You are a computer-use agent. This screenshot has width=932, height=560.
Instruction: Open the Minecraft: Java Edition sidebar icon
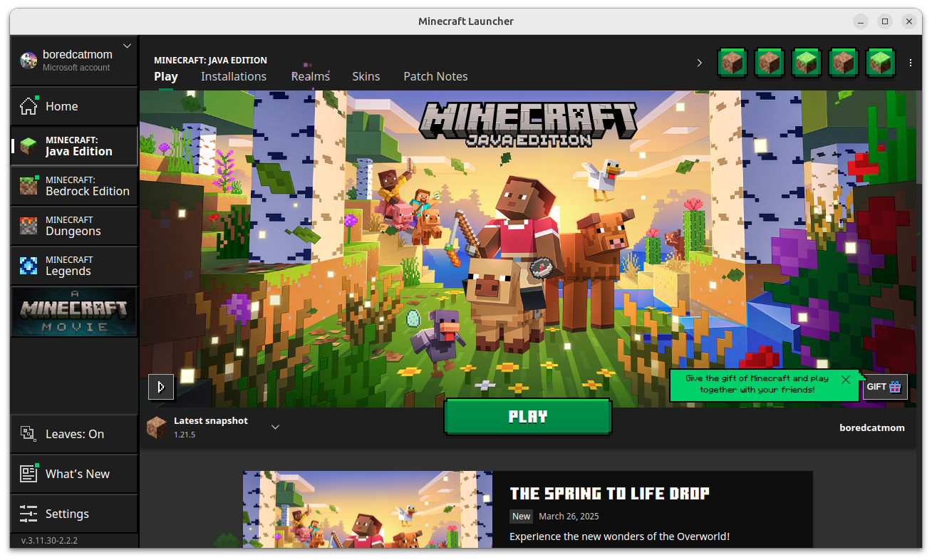pyautogui.click(x=29, y=145)
